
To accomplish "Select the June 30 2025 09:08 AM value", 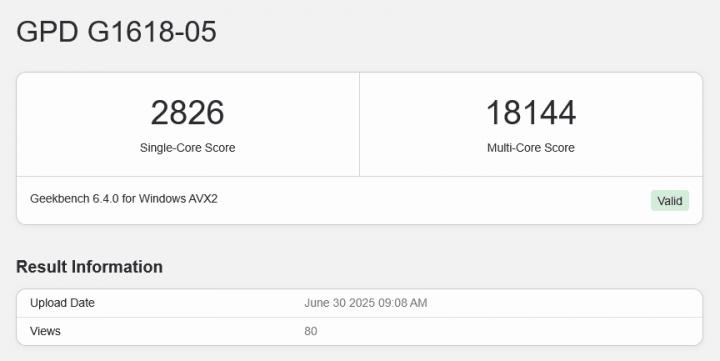I will pos(366,303).
